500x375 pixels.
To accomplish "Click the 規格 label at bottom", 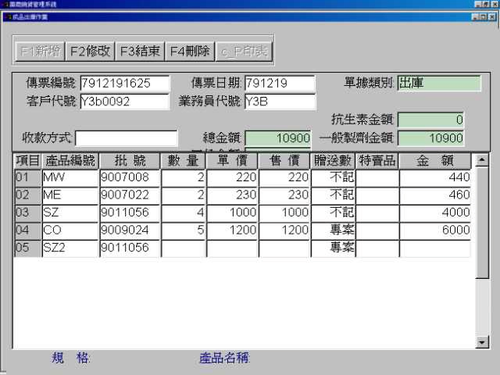I will coord(70,358).
